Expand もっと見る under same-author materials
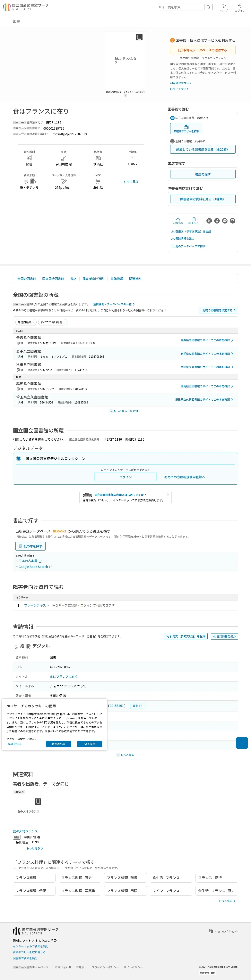Screen dimensions: 251x980 tap(35, 848)
